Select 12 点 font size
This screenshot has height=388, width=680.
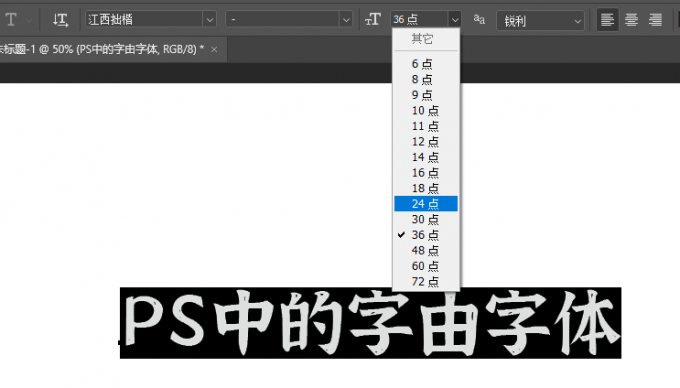(x=426, y=142)
